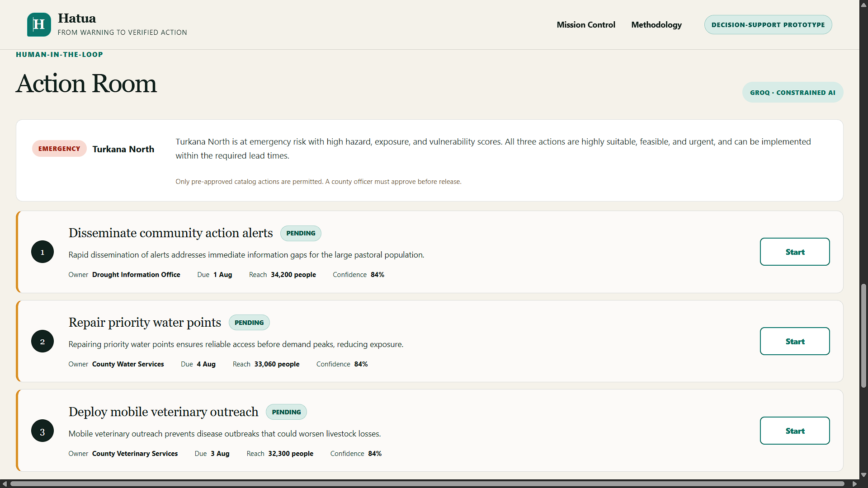This screenshot has height=488, width=868.
Task: Click the due date 1 Aug
Action: click(x=223, y=275)
